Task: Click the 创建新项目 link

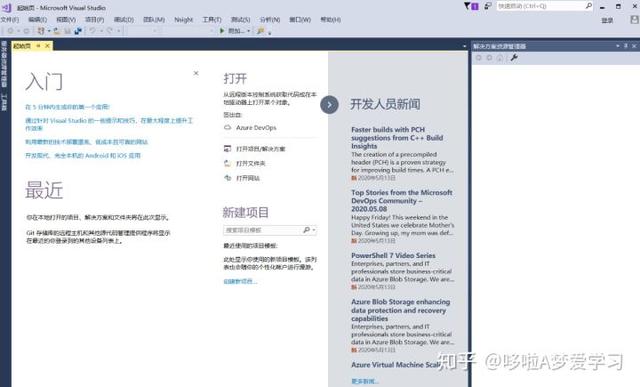Action: tap(240, 281)
